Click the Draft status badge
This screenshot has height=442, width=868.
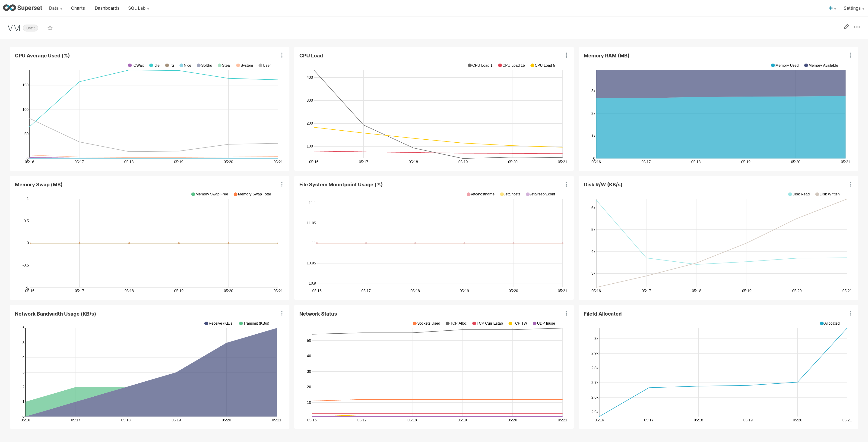30,28
